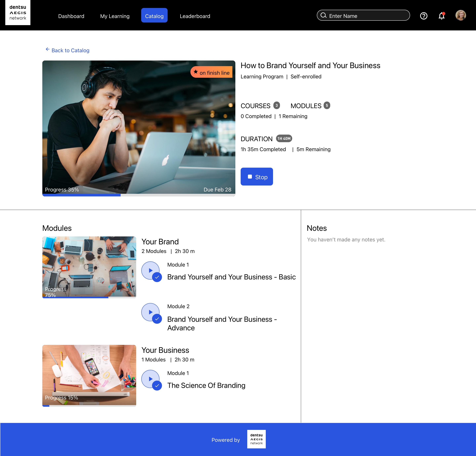Click the 'Module 2' label
Screen dimensions: 476x456
click(x=178, y=306)
